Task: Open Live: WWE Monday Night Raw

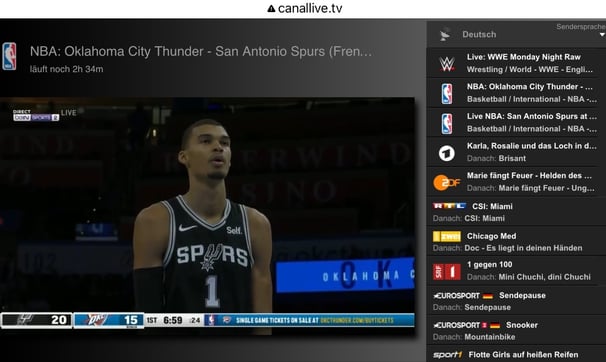Action: point(523,57)
